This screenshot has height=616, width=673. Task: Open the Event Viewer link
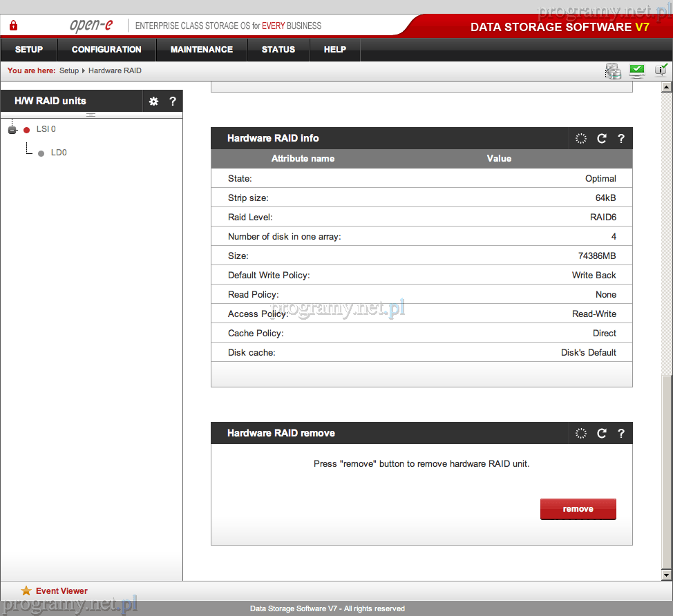[61, 591]
